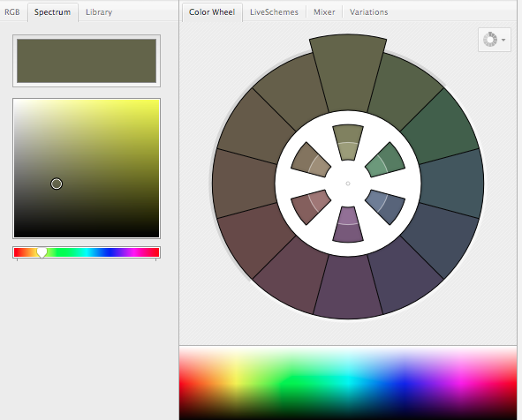Screen dimensions: 522x420
Task: Click the current olive color preview swatch
Action: click(87, 61)
